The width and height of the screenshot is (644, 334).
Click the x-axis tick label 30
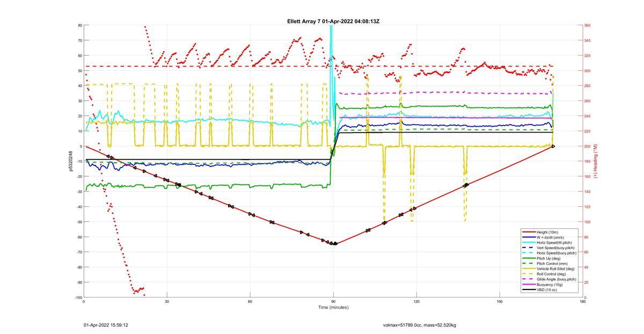[167, 301]
